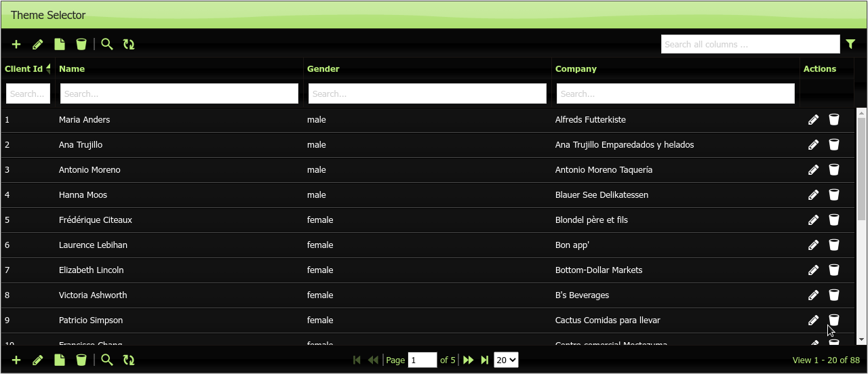Sort by the Company column header
The height and width of the screenshot is (374, 868).
(x=576, y=69)
